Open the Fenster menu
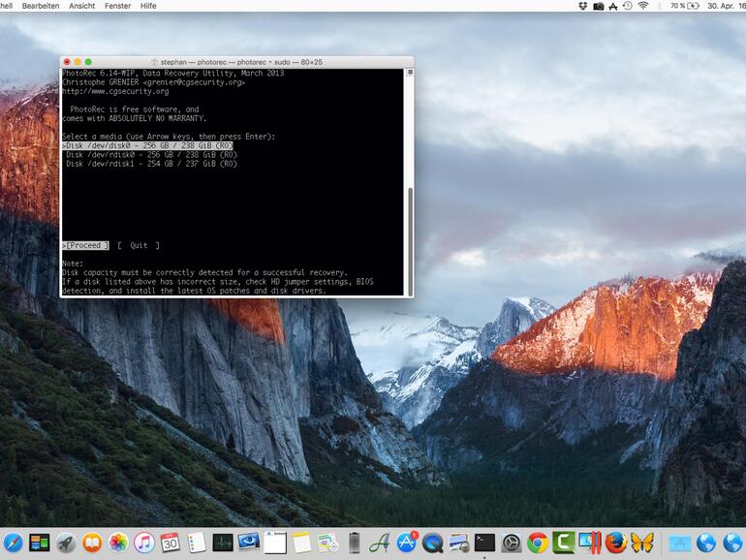Screen dimensions: 746x560 click(117, 6)
